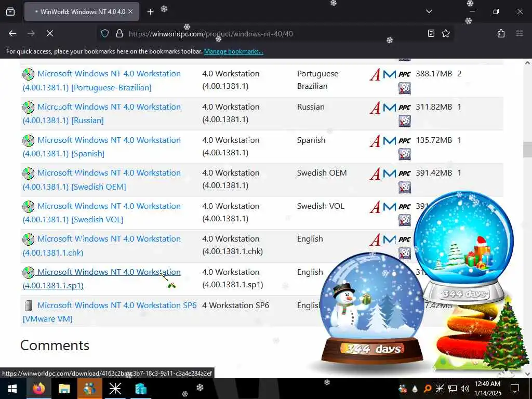Open Workstation SP6 VMware VM download link
The height and width of the screenshot is (399, 532).
click(x=110, y=312)
